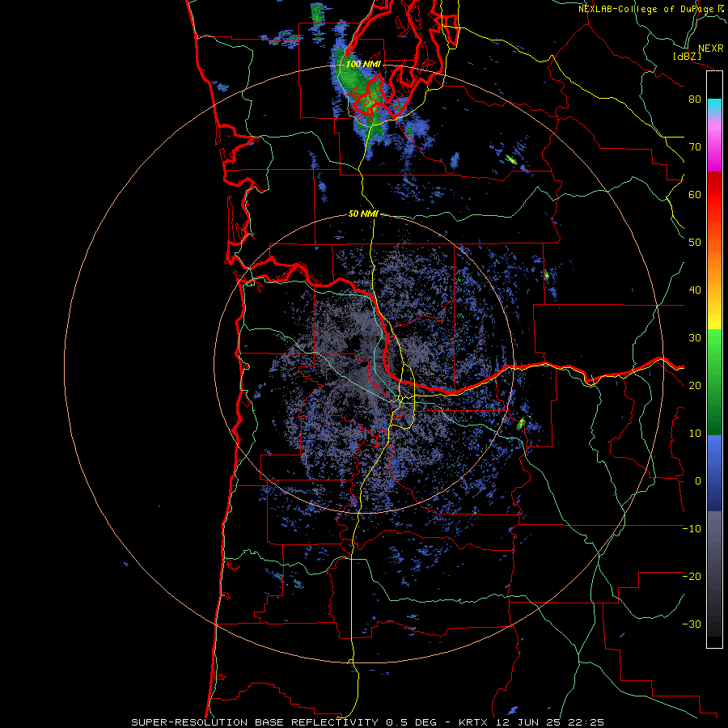The image size is (728, 728).
Task: Click the -20 value on the dBZ scale
Action: pos(692,577)
